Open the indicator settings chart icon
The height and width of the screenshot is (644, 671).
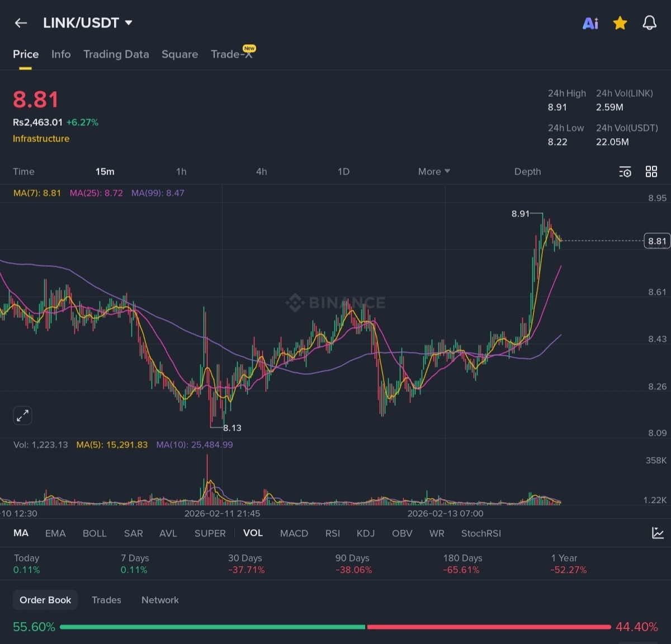coord(658,533)
